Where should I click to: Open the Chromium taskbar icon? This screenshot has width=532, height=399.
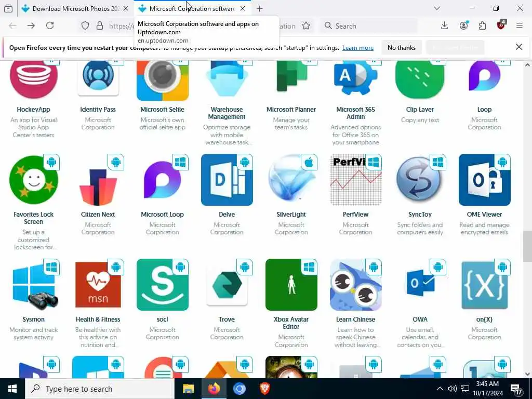point(239,389)
